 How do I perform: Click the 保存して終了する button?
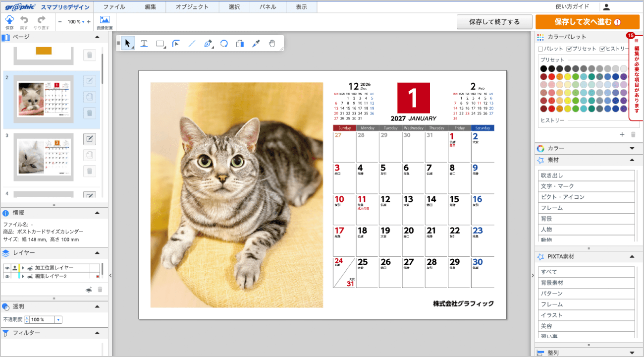[494, 22]
